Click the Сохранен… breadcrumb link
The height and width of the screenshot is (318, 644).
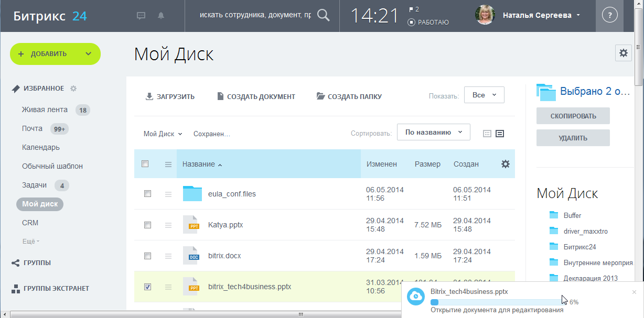pyautogui.click(x=212, y=134)
